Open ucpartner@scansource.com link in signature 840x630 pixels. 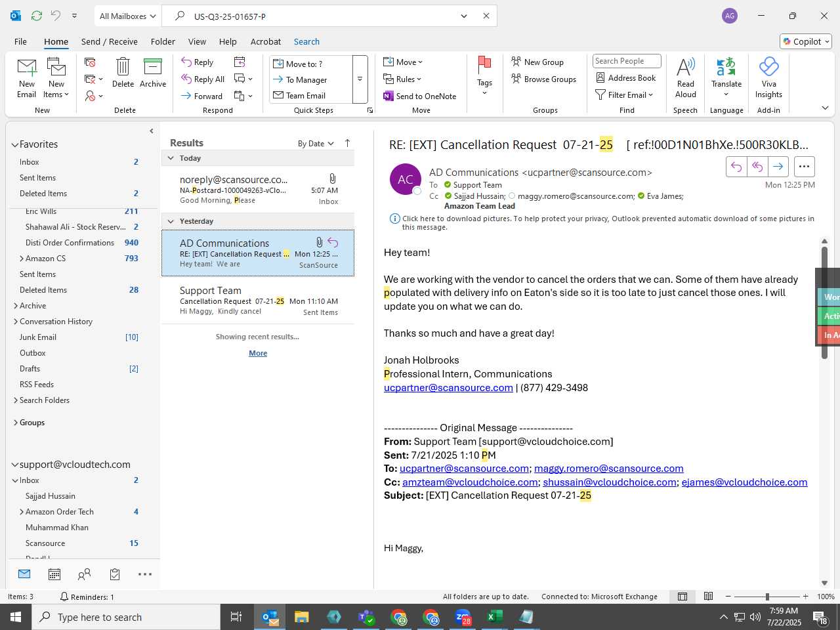tap(448, 388)
